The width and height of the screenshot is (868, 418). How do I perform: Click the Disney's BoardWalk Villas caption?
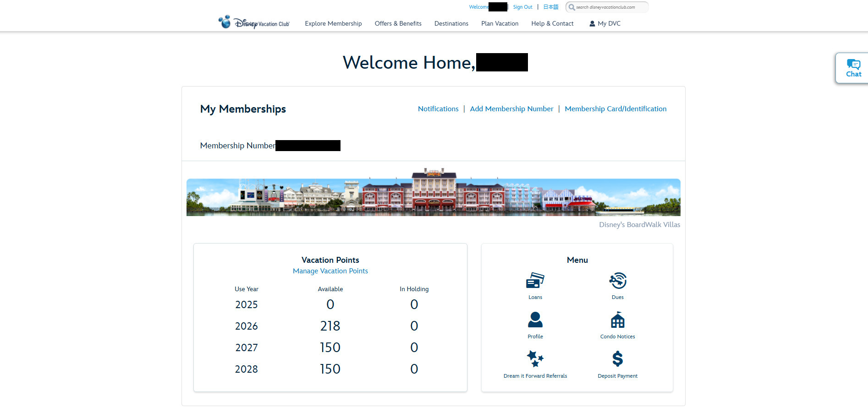click(639, 225)
